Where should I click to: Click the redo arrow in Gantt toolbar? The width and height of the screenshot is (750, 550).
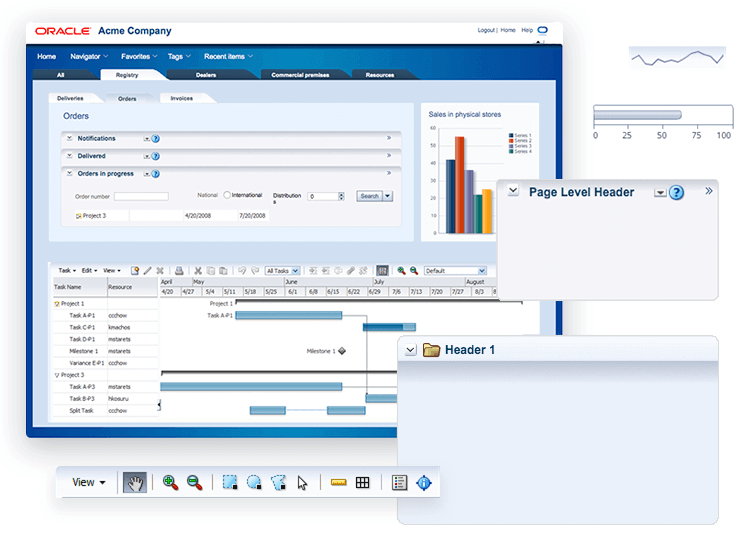click(x=255, y=271)
